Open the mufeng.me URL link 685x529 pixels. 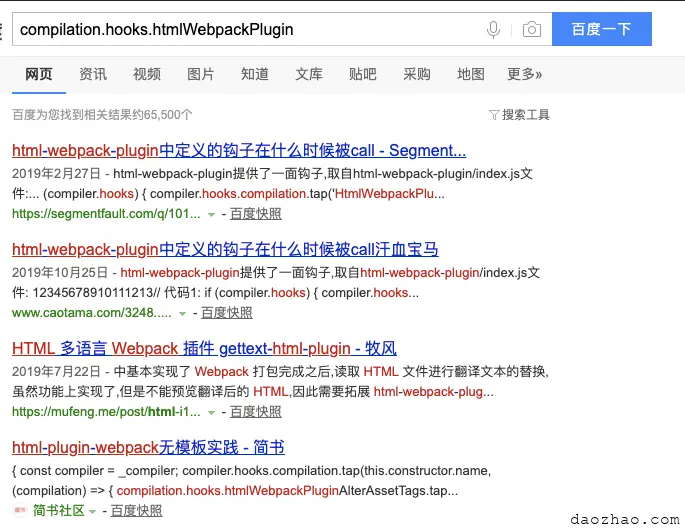point(106,411)
